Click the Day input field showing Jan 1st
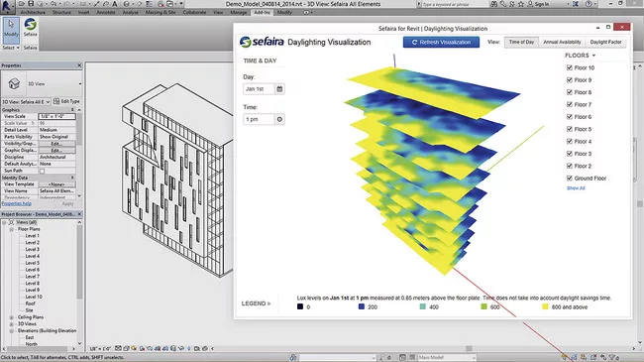644x362 pixels. coord(259,89)
